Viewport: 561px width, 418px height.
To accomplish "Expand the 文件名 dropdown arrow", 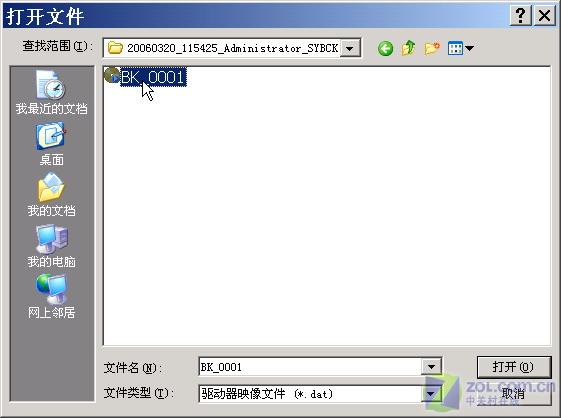I will (431, 366).
